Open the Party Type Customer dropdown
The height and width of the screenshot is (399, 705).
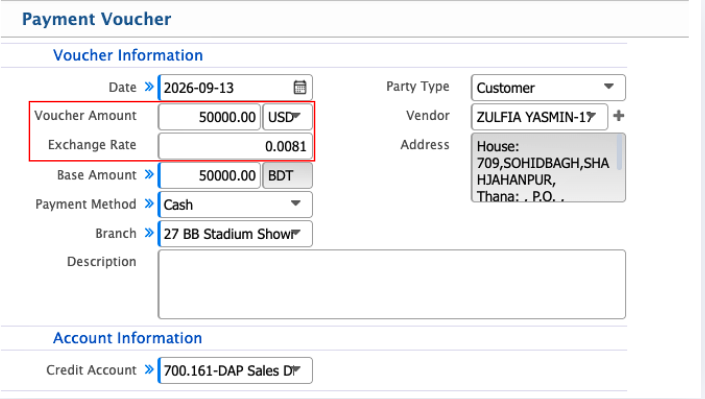pyautogui.click(x=548, y=88)
